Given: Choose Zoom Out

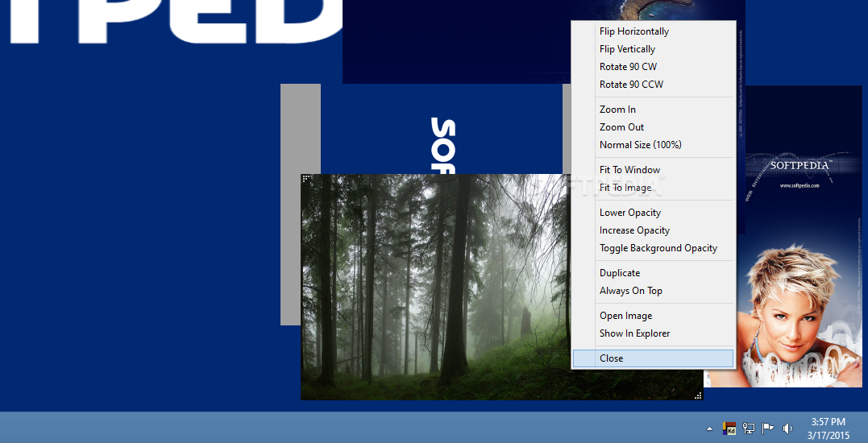Looking at the screenshot, I should tap(653, 127).
